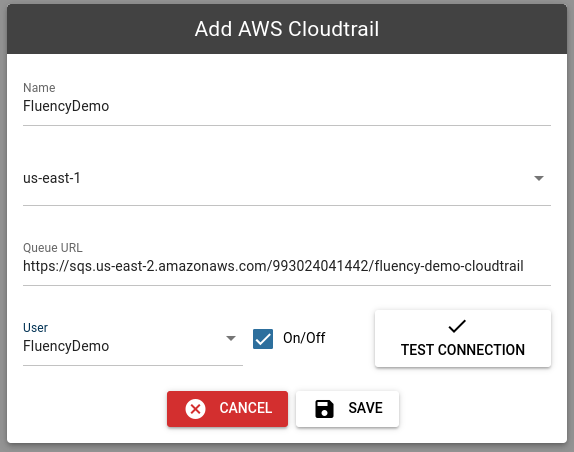Click the dark dialog header bar

click(287, 29)
